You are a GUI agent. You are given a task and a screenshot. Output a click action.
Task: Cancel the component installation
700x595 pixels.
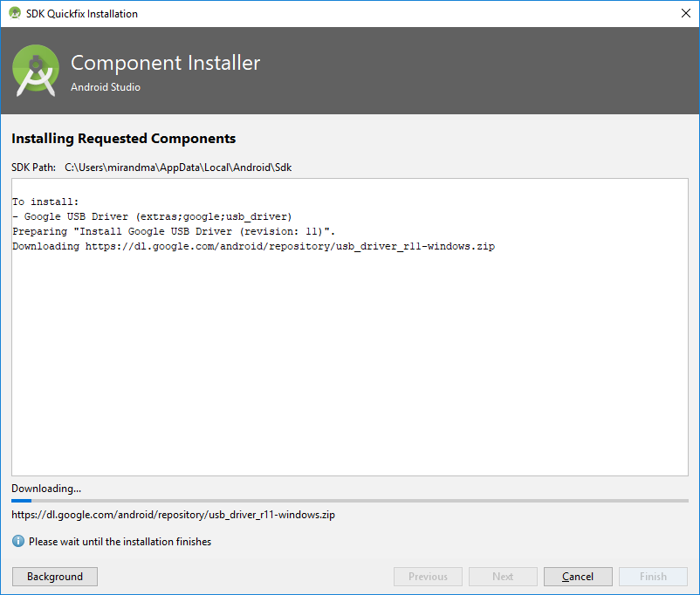point(578,577)
